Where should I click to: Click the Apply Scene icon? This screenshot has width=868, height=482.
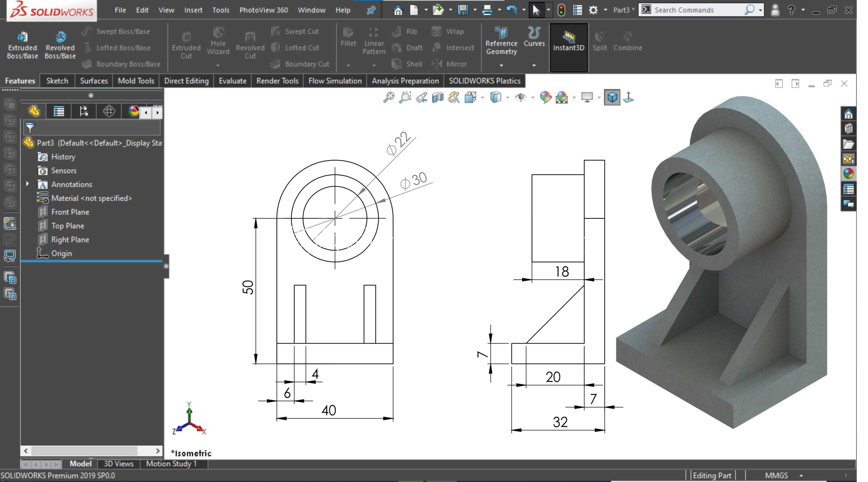pyautogui.click(x=561, y=97)
